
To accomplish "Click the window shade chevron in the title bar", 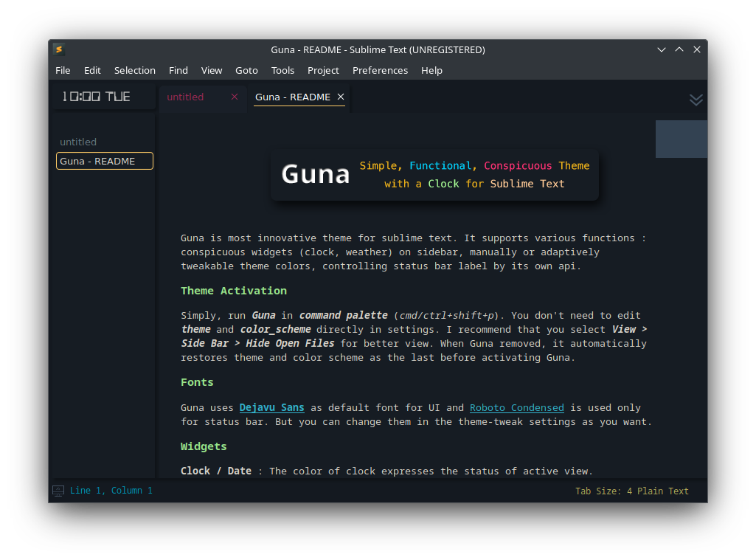I will pos(662,49).
